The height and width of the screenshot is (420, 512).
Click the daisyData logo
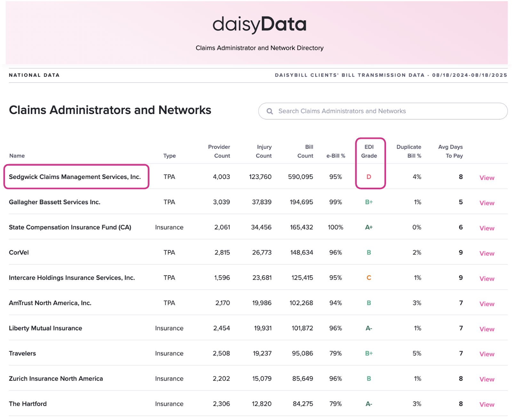point(260,24)
